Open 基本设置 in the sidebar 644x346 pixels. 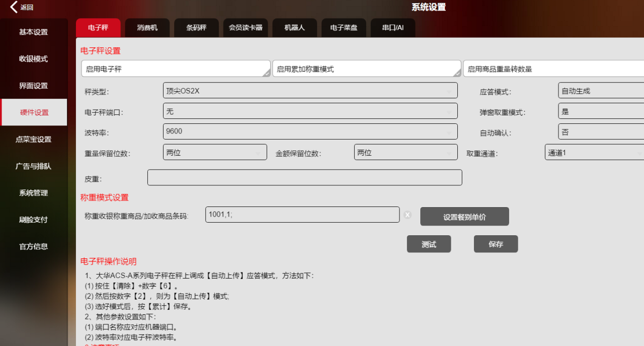point(34,32)
